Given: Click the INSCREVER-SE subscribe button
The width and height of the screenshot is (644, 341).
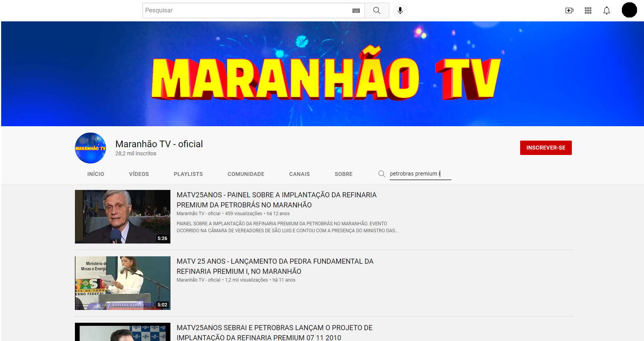Looking at the screenshot, I should [546, 148].
